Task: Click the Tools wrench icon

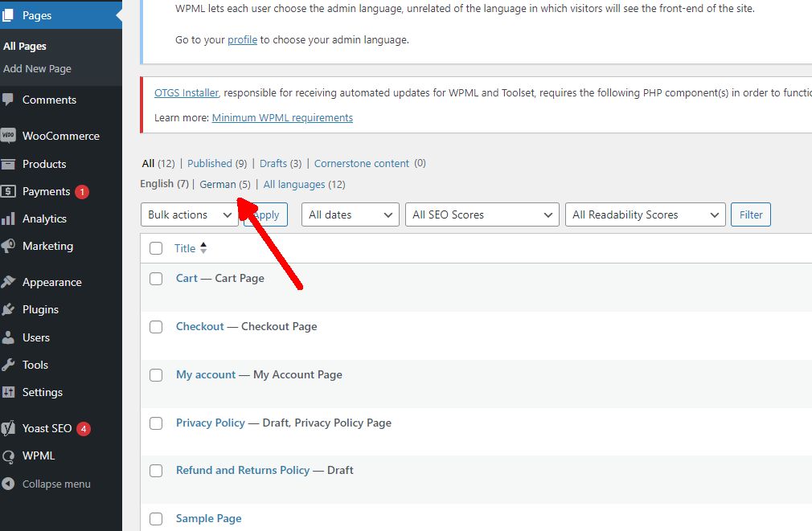Action: click(8, 365)
